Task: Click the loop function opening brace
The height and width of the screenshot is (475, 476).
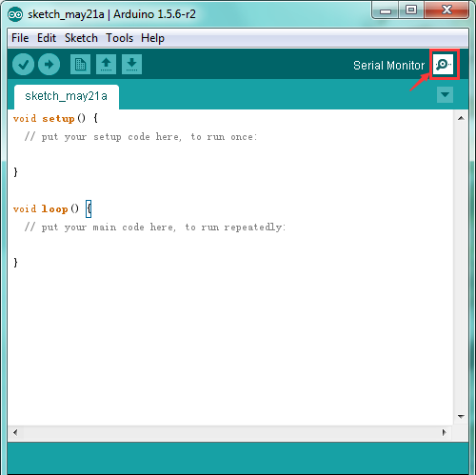Action: tap(89, 208)
